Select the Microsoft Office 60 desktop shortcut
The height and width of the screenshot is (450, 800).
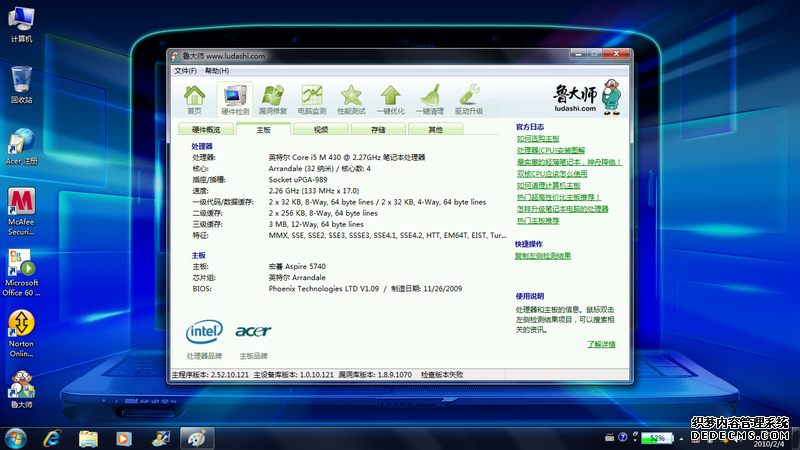pyautogui.click(x=21, y=272)
